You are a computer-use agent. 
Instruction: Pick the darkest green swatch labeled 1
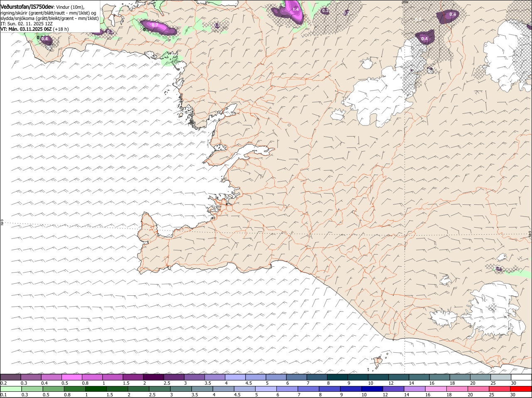[96, 389]
